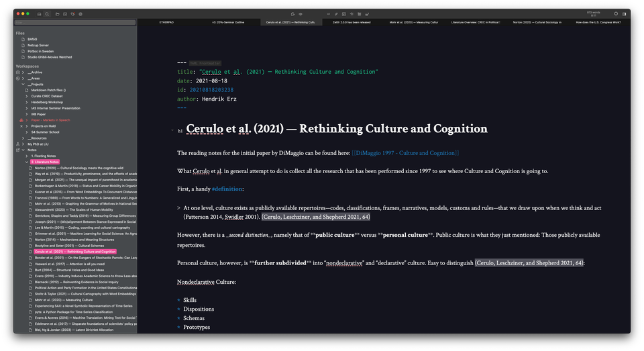Expand the Projects on Hold folder

coord(27,126)
